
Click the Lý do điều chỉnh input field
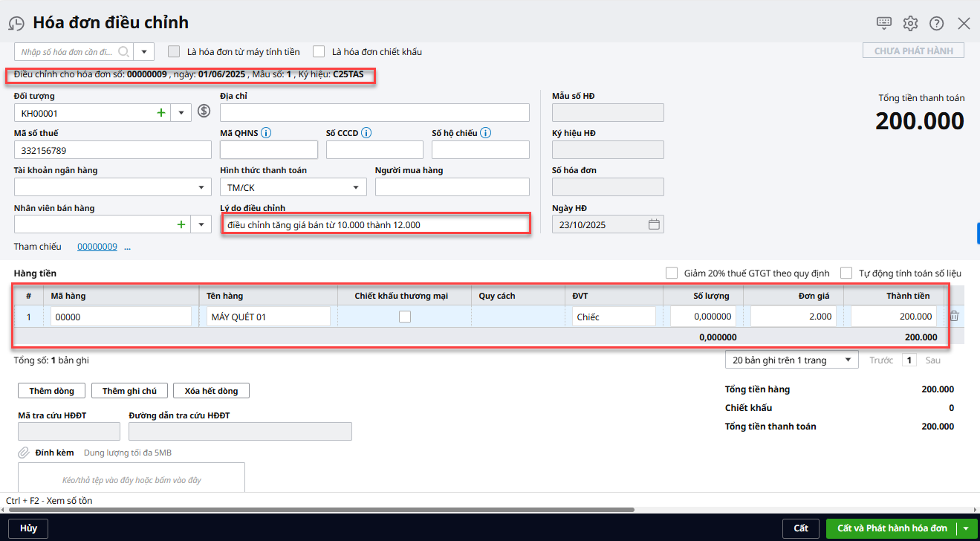pos(376,224)
